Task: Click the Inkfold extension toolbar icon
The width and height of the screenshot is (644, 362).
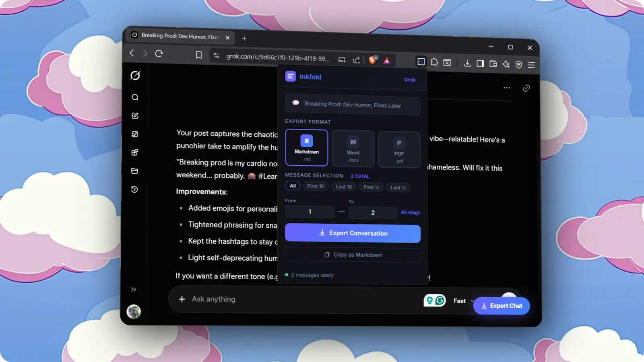Action: 421,62
